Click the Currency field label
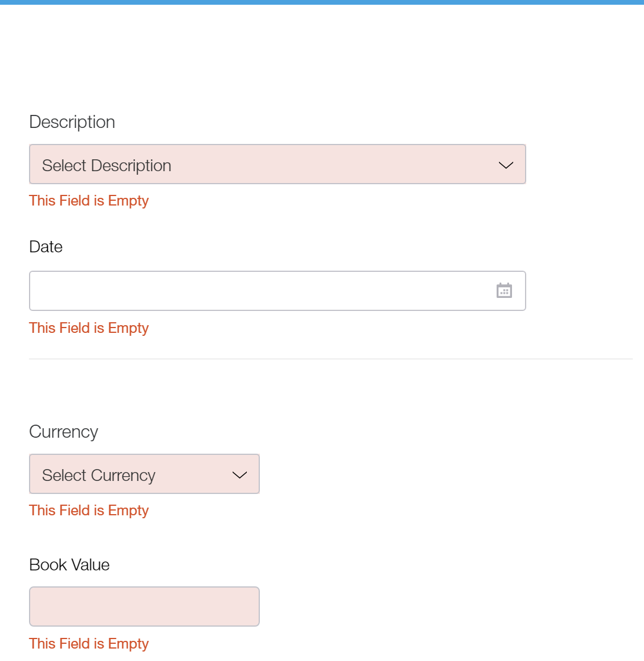This screenshot has height=661, width=644. pos(63,432)
